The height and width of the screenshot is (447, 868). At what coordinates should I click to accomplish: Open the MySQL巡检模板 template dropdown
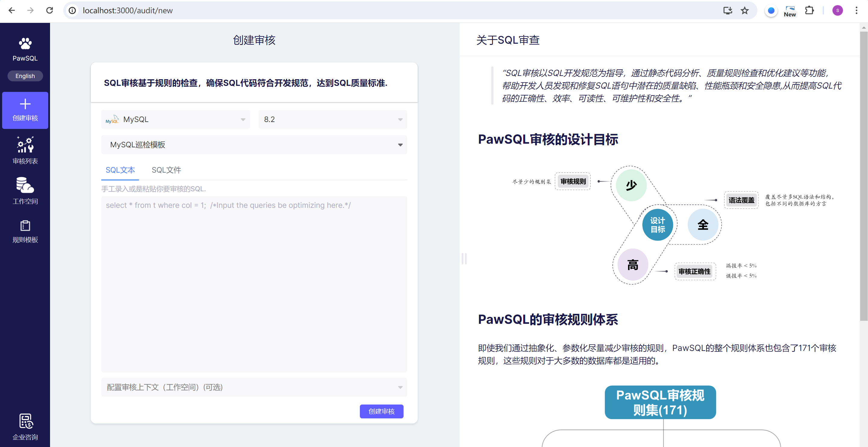[x=254, y=145]
